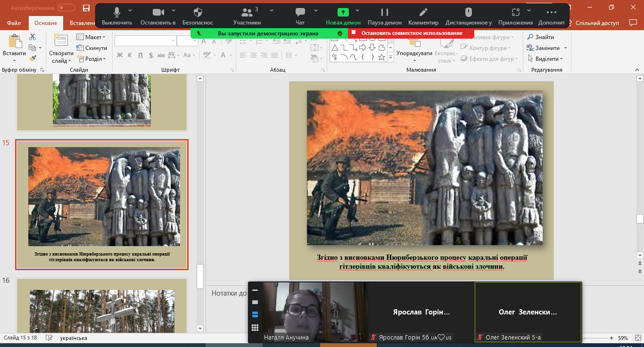The height and width of the screenshot is (347, 644).
Task: Mute microphone in Zoom toolbar
Action: (116, 15)
